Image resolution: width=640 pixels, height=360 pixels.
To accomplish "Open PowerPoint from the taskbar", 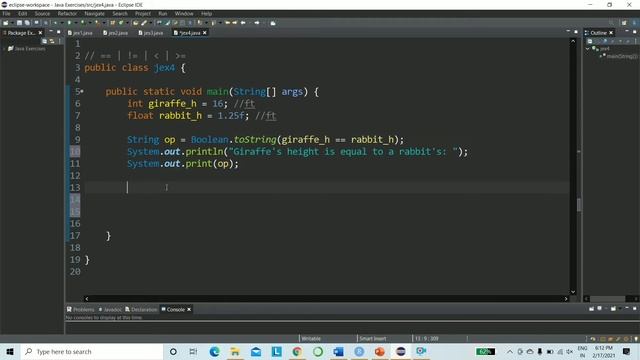I will pos(380,351).
